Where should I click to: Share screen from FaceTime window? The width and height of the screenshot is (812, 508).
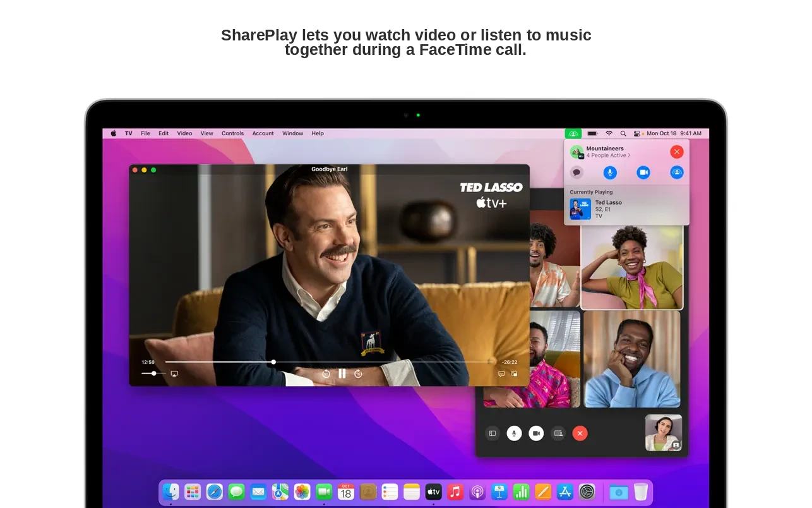point(558,433)
